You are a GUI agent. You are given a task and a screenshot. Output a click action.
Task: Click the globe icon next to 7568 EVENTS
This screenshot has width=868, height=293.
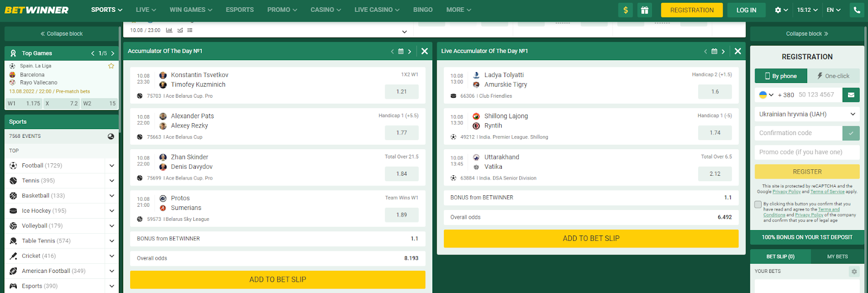(111, 136)
